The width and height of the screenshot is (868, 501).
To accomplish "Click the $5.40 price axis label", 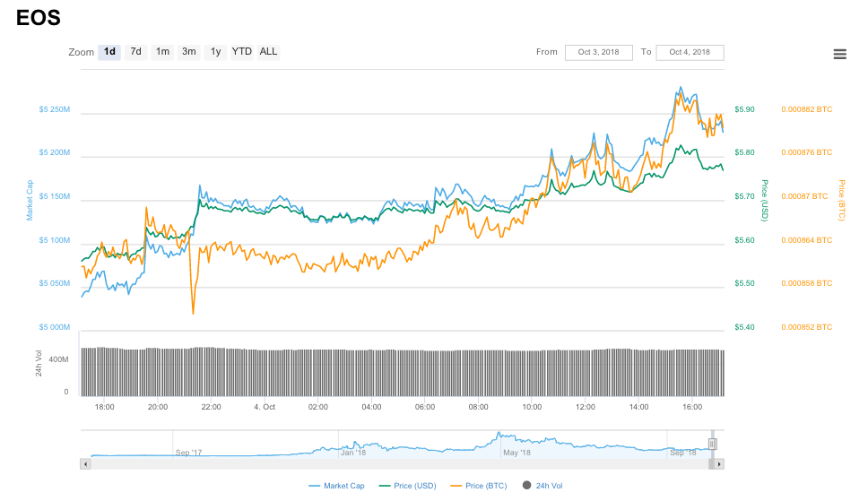I will coord(744,327).
